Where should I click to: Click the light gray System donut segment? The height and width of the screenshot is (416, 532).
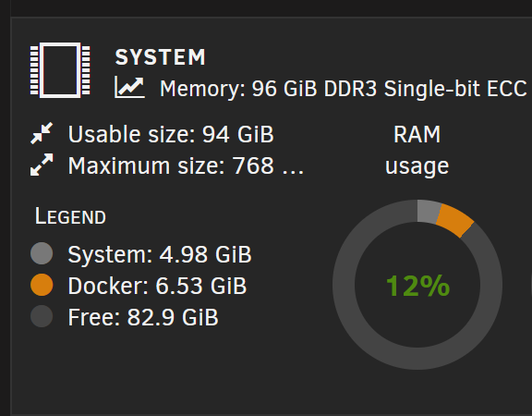(x=429, y=212)
